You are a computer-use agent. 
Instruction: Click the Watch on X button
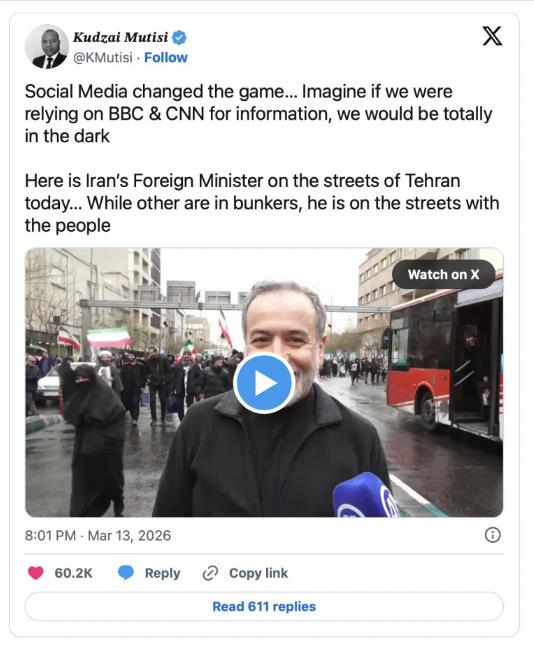tap(443, 274)
